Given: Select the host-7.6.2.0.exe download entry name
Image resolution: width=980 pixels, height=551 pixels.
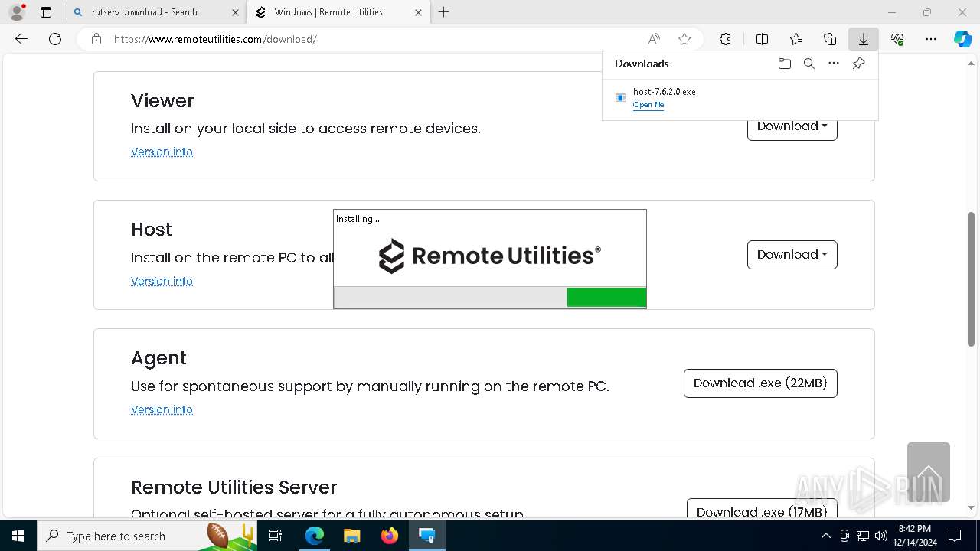Looking at the screenshot, I should [664, 91].
